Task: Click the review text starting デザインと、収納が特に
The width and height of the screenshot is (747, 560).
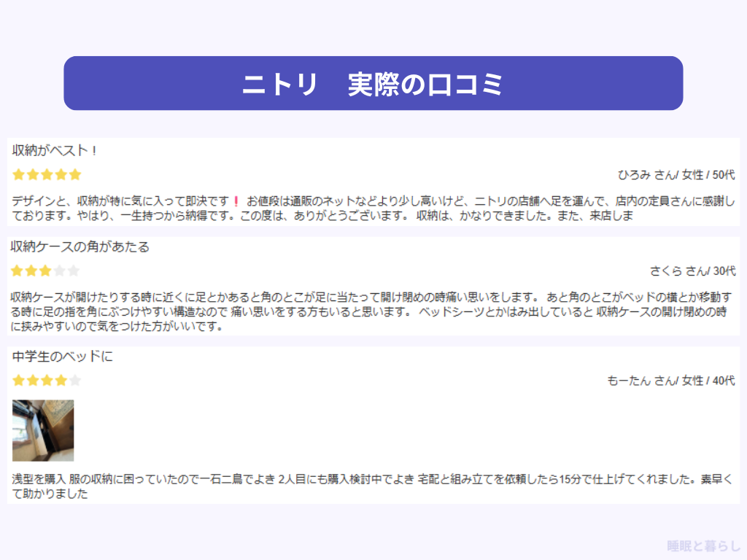Action: pyautogui.click(x=373, y=208)
